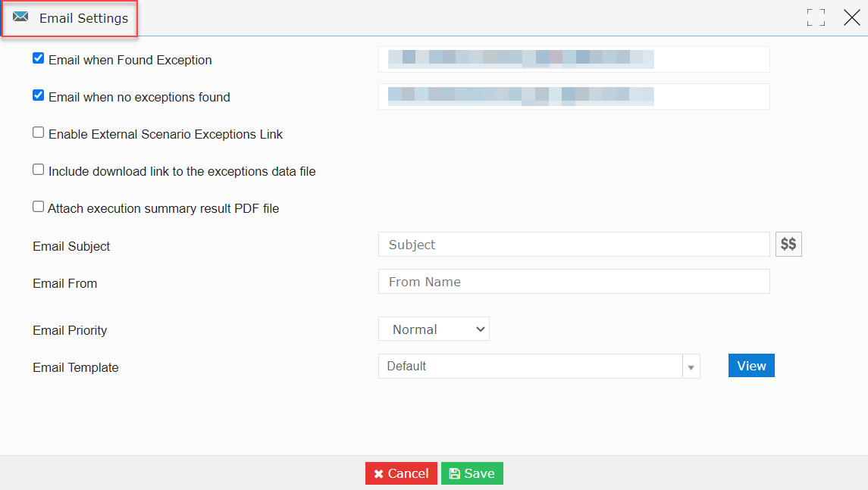Focus the From Name input field
The height and width of the screenshot is (490, 868).
pyautogui.click(x=574, y=282)
